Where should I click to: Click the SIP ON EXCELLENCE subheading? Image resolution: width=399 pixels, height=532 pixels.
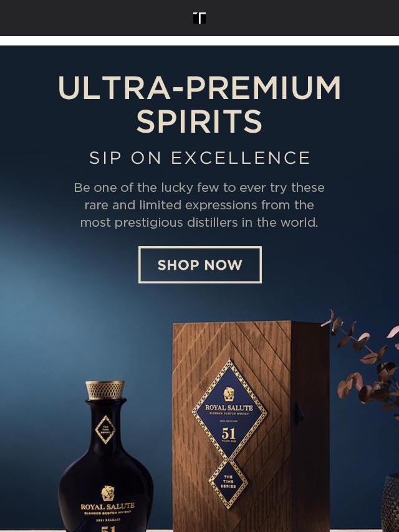pos(199,158)
